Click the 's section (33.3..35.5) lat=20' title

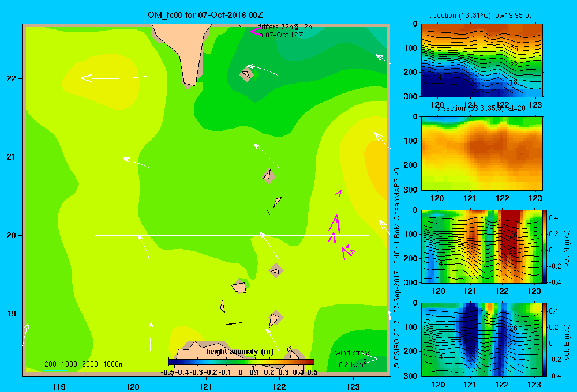click(481, 108)
